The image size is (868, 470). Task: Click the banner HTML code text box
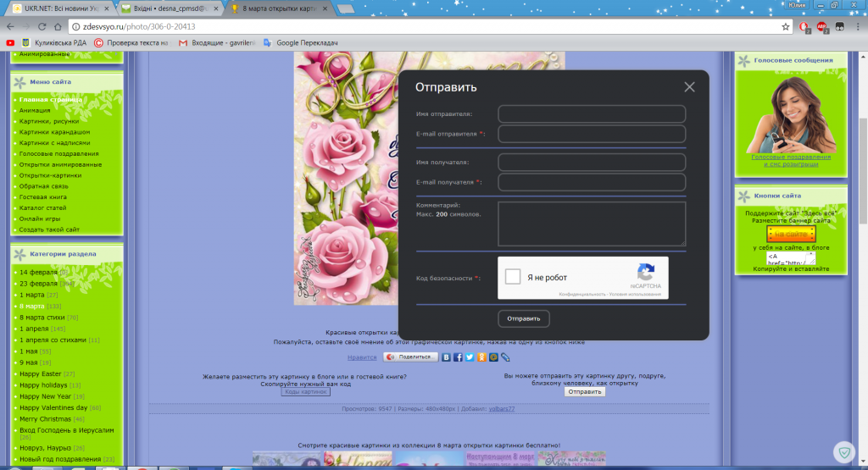791,258
